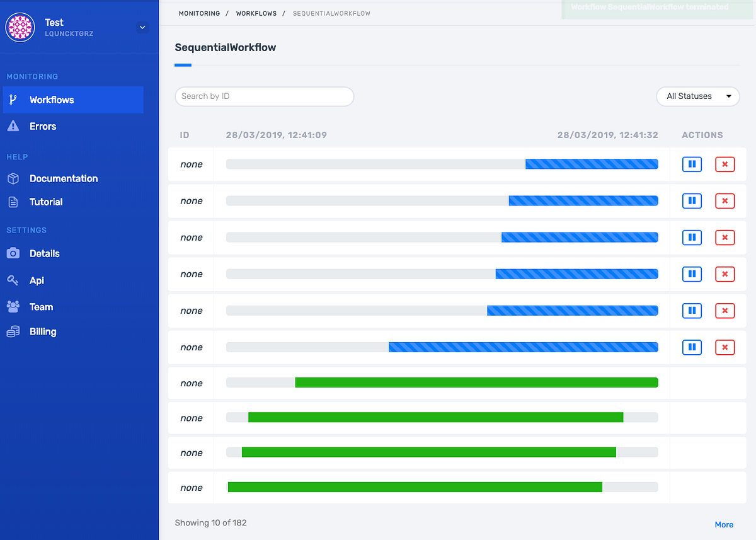Open the Tutorial page icon
The width and height of the screenshot is (756, 540).
click(13, 202)
